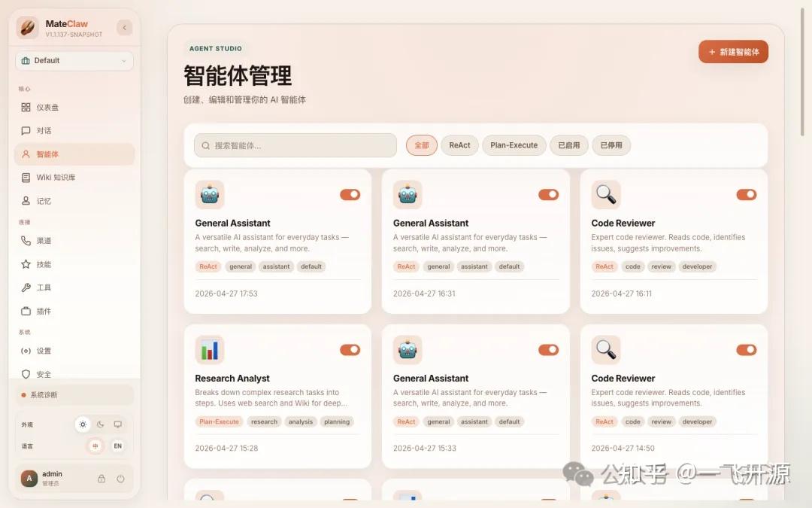Viewport: 812px width, 508px height.
Task: Select the 全部 filter tab
Action: (422, 145)
